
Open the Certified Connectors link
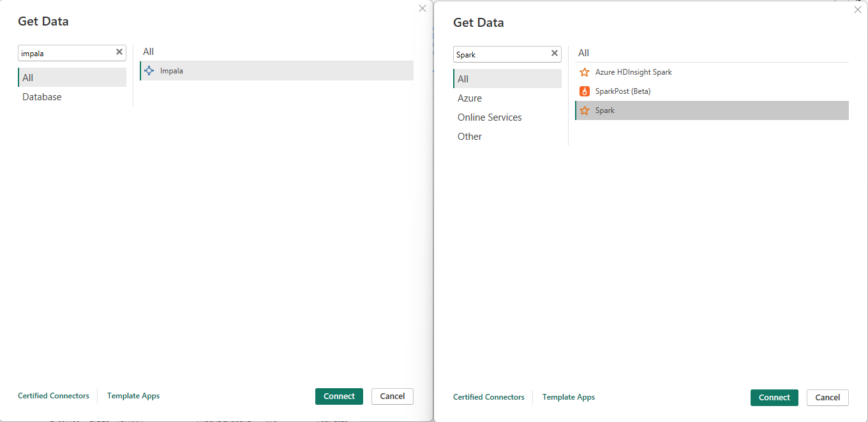click(53, 396)
